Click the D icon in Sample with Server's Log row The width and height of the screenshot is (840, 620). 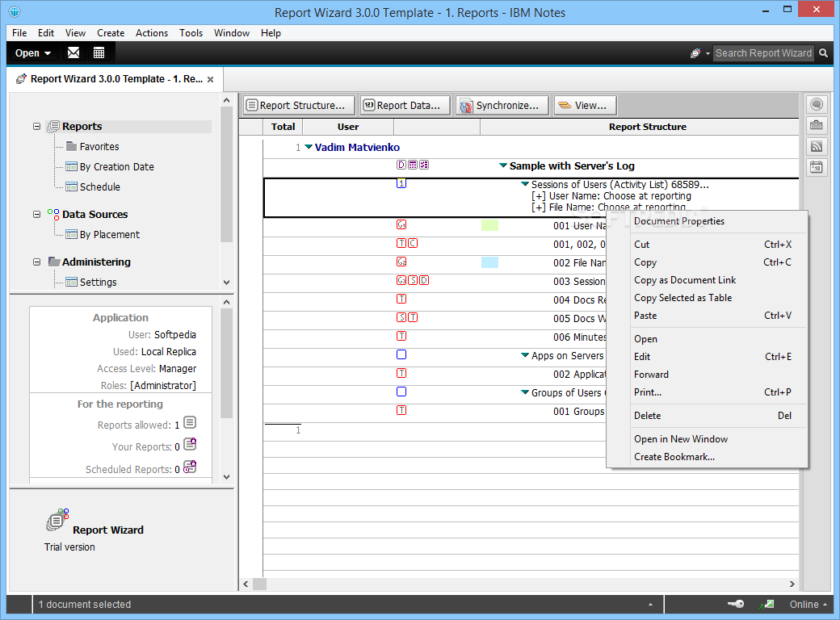pos(401,165)
